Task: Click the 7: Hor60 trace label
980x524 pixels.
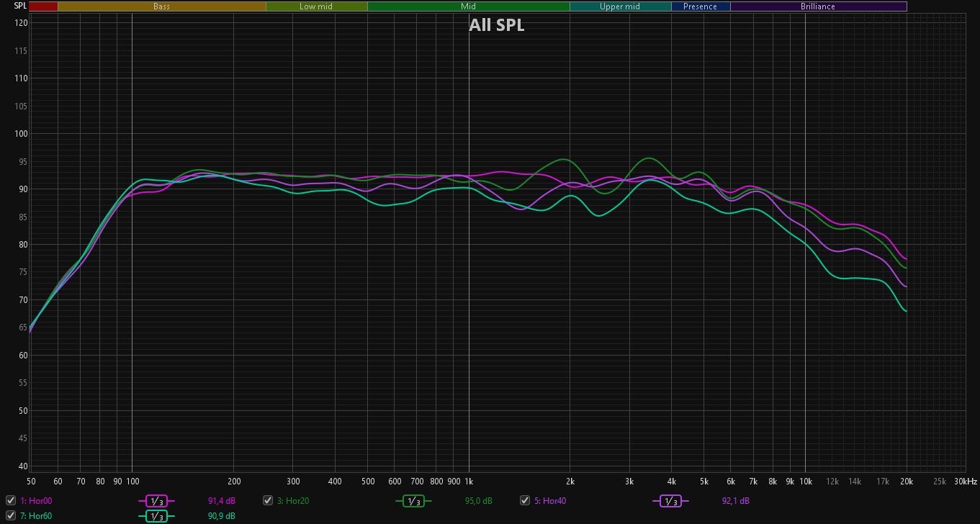Action: [36, 516]
